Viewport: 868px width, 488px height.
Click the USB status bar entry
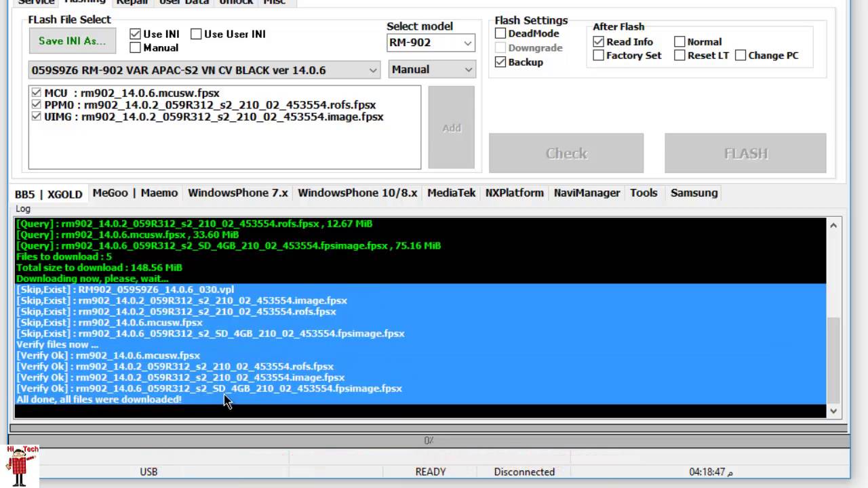coord(149,472)
